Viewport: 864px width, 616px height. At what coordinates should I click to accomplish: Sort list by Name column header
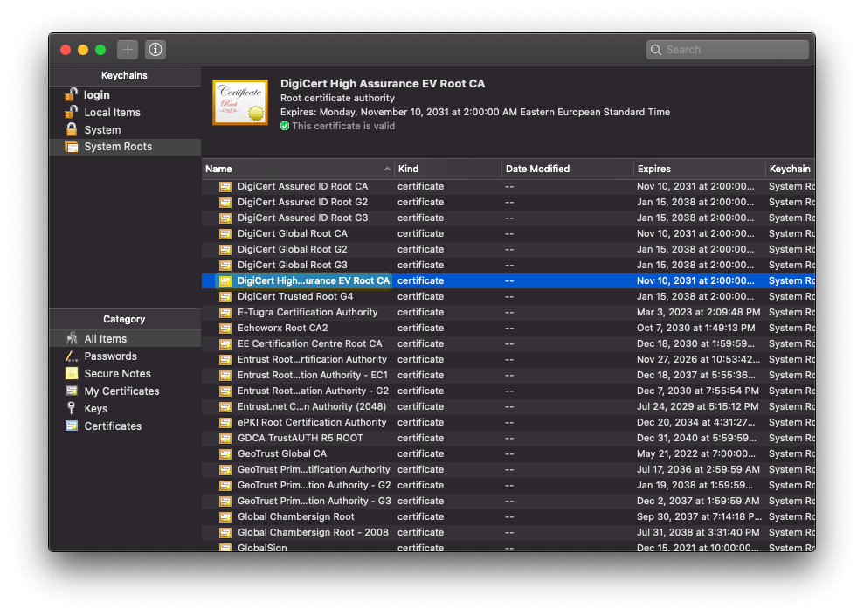click(x=297, y=169)
